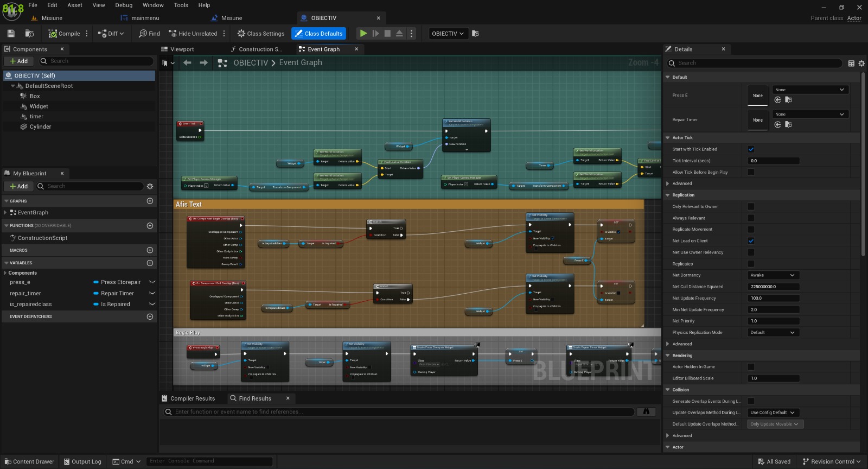Toggle Net Load on Client checkbox
The height and width of the screenshot is (469, 868).
(751, 241)
